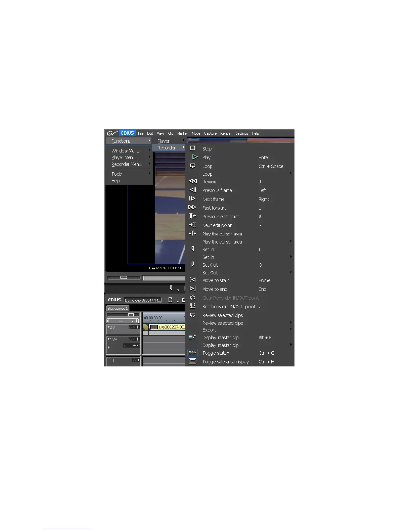This screenshot has height=532, width=411.
Task: Click the New sequence document icon in timeline toolbar
Action: tap(171, 300)
